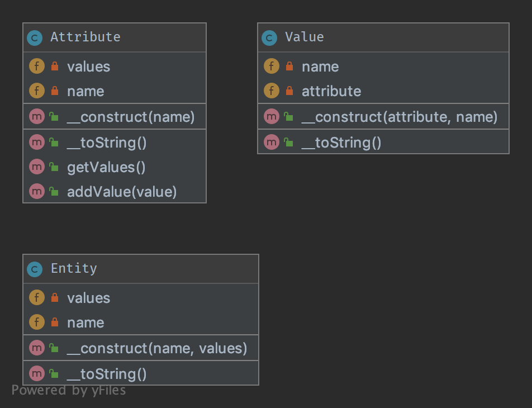Image resolution: width=532 pixels, height=408 pixels.
Task: Select the name field in Entity class
Action: tap(85, 322)
